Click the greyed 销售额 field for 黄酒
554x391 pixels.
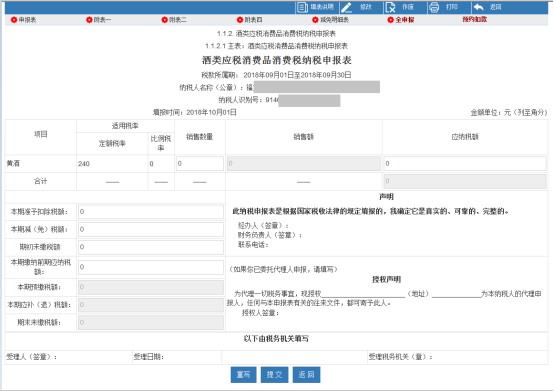[304, 164]
